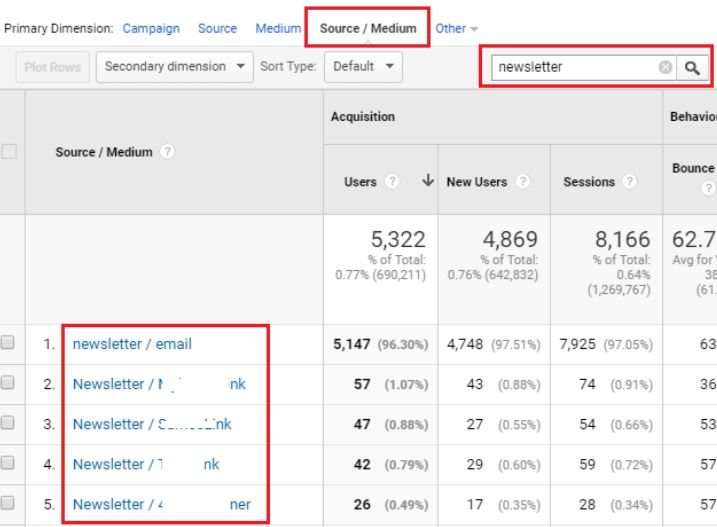The image size is (717, 527).
Task: Select the Source / Medium dimension
Action: [368, 29]
